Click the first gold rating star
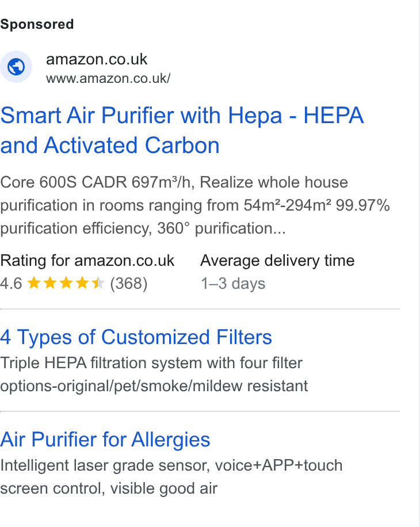This screenshot has width=420, height=527. point(33,283)
